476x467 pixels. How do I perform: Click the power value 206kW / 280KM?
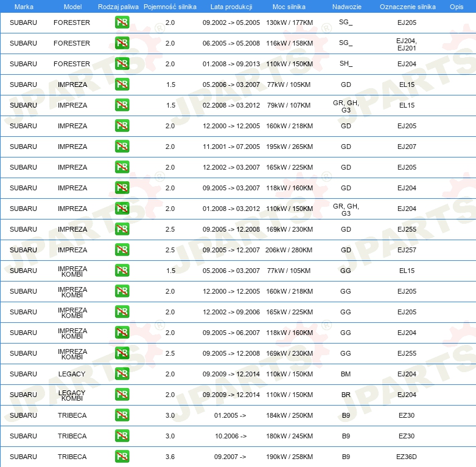[289, 250]
